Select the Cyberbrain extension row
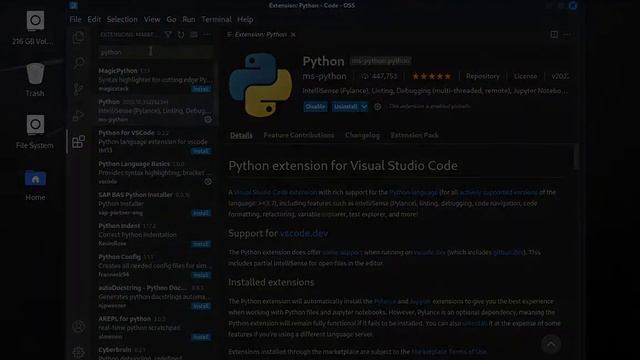 [154, 353]
